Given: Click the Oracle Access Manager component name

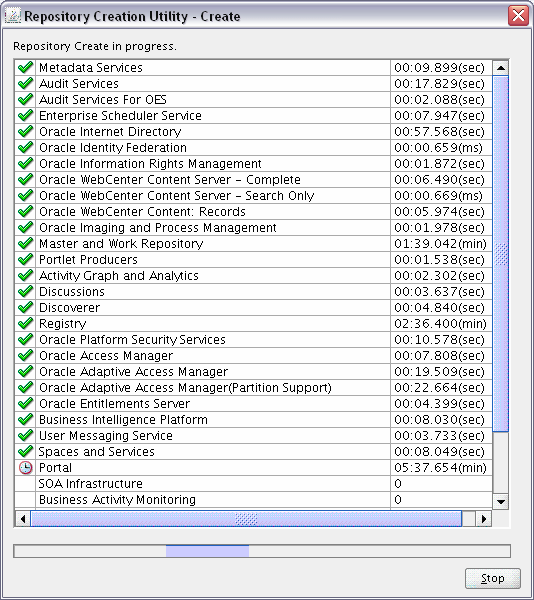Looking at the screenshot, I should [106, 355].
